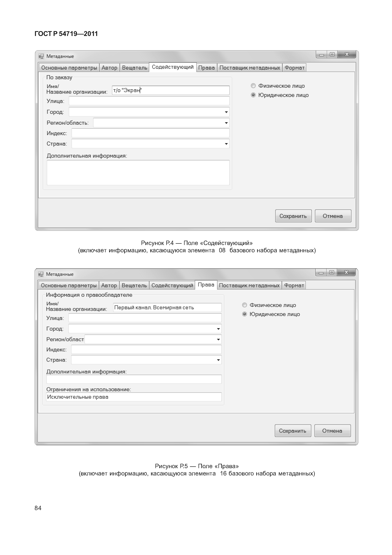The image size is (392, 555).
Task: Click Сохранить in the lower window
Action: tap(293, 431)
